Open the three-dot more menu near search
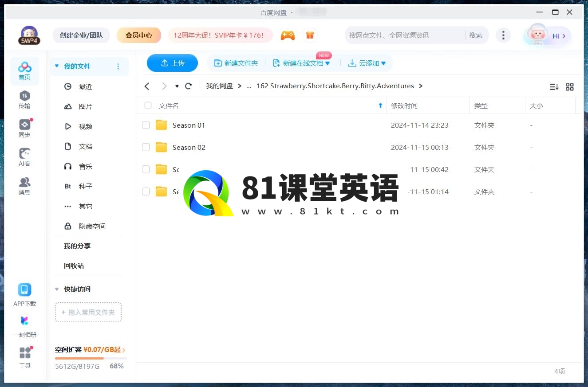 click(503, 35)
